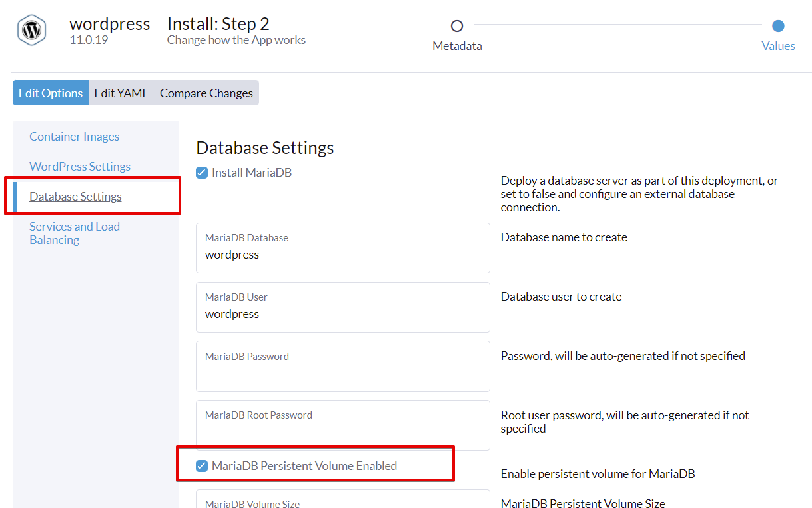Click the MariaDB User input field

343,307
